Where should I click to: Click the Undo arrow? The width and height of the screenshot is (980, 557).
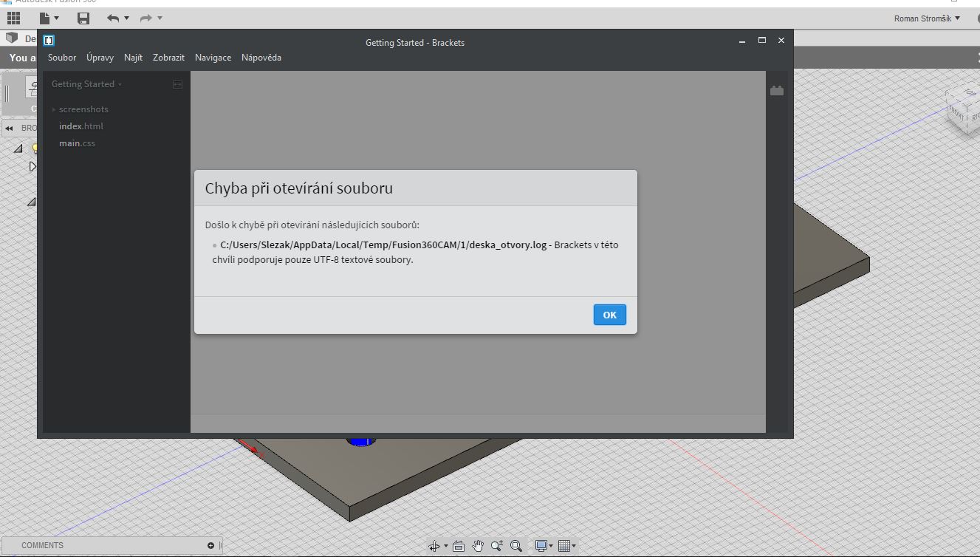pos(112,18)
